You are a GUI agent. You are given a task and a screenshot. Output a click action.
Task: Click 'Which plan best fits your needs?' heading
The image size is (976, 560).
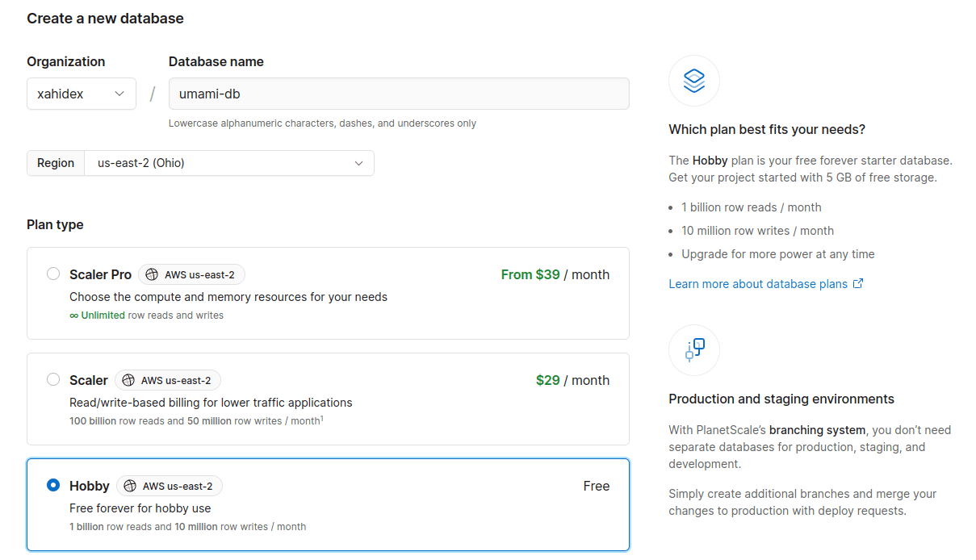point(767,129)
